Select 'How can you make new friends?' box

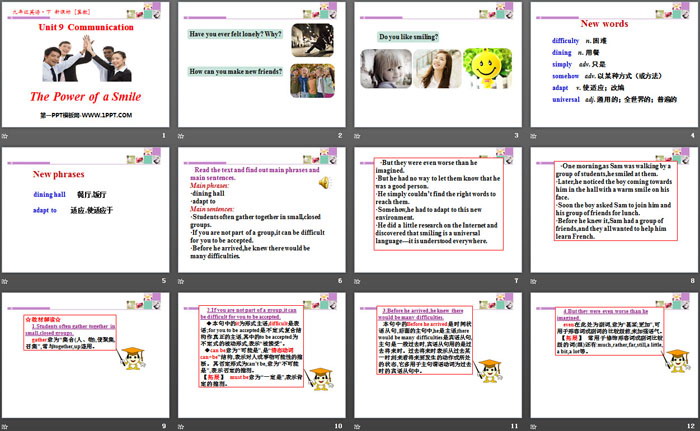pos(235,72)
